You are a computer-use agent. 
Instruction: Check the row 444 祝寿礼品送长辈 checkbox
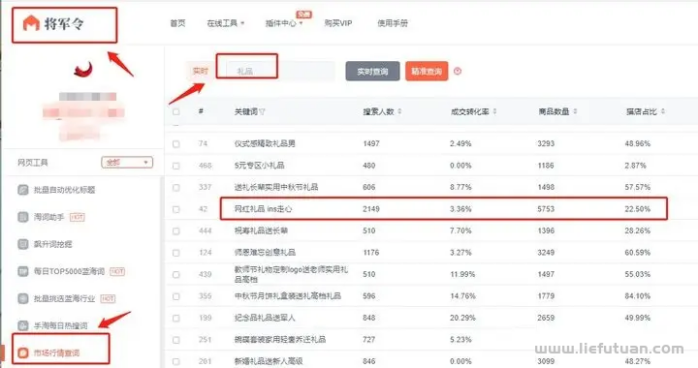(176, 231)
